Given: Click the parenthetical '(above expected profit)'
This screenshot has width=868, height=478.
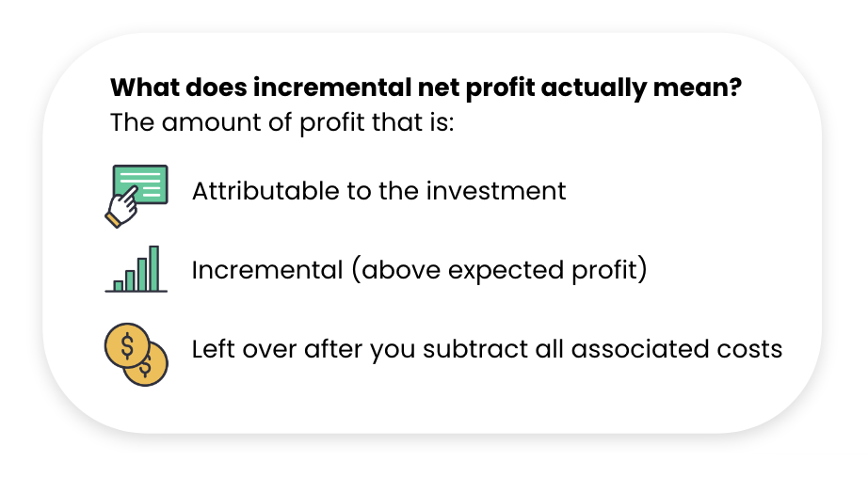Looking at the screenshot, I should coord(499,271).
